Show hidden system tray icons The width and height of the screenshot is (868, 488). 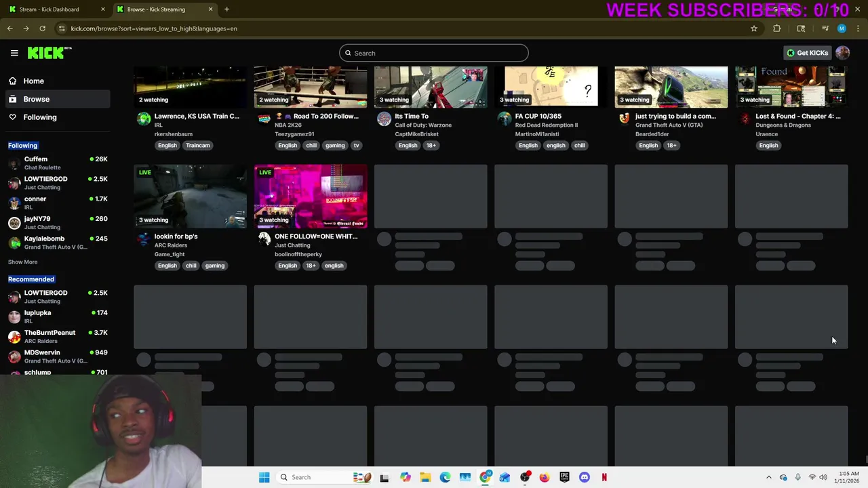coord(768,477)
